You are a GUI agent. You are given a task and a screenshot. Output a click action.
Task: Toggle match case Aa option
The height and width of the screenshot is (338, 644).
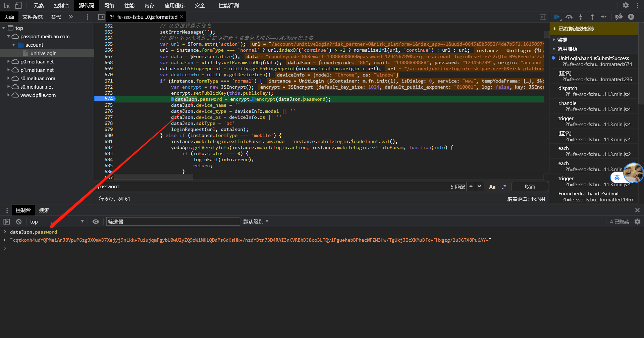(x=492, y=187)
